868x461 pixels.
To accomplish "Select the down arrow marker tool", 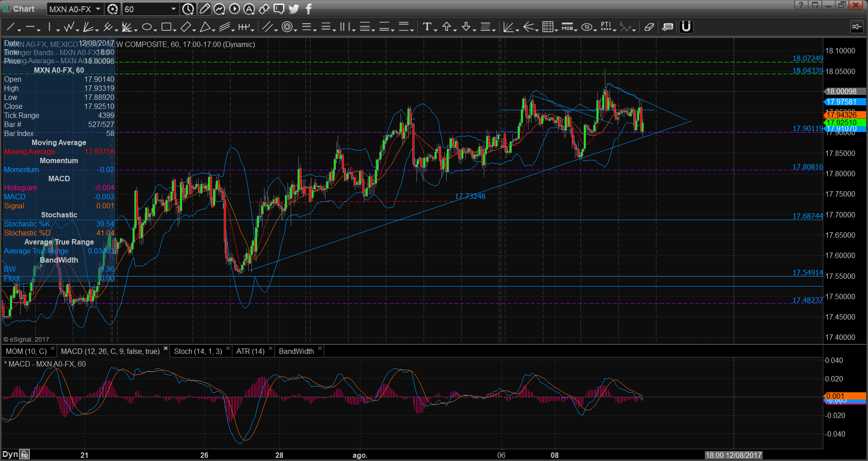I will pyautogui.click(x=466, y=27).
